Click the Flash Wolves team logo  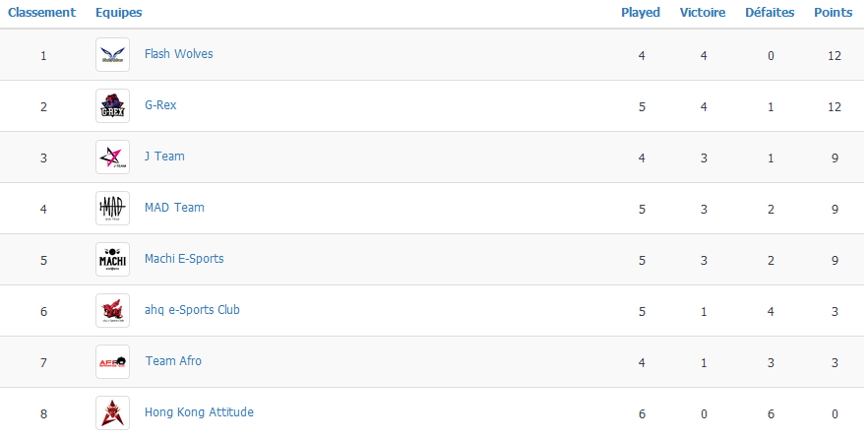coord(112,55)
